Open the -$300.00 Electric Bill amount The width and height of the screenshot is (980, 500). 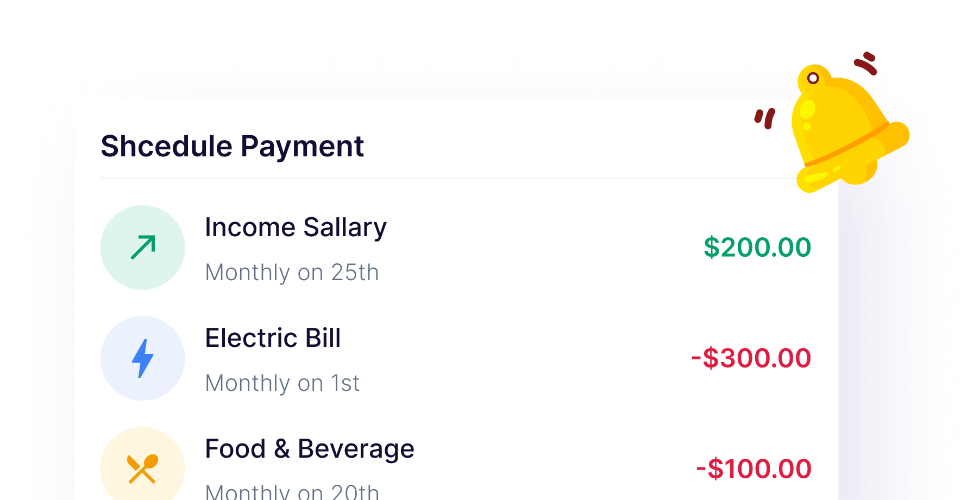(750, 357)
